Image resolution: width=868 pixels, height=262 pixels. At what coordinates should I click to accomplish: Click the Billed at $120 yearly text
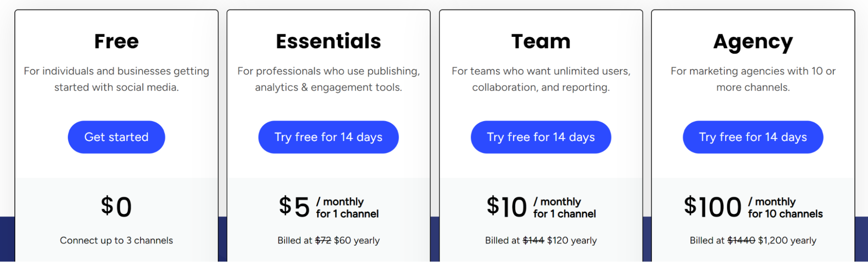point(541,240)
